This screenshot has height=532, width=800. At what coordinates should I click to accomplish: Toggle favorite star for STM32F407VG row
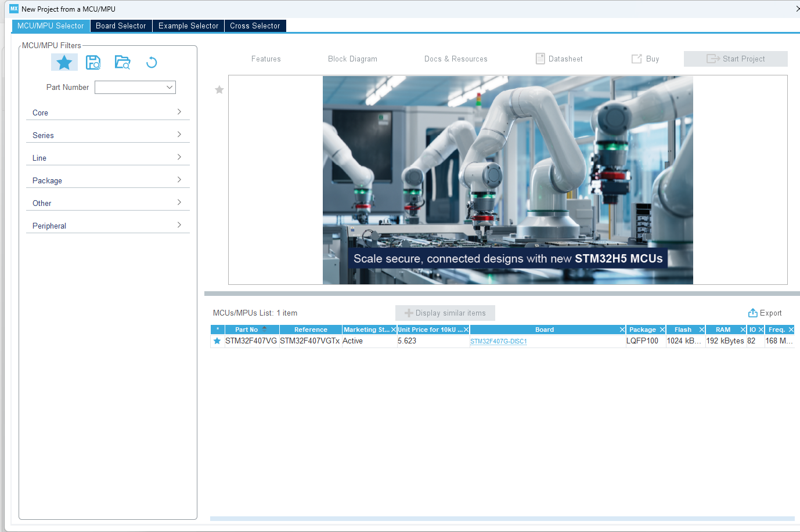(x=217, y=341)
